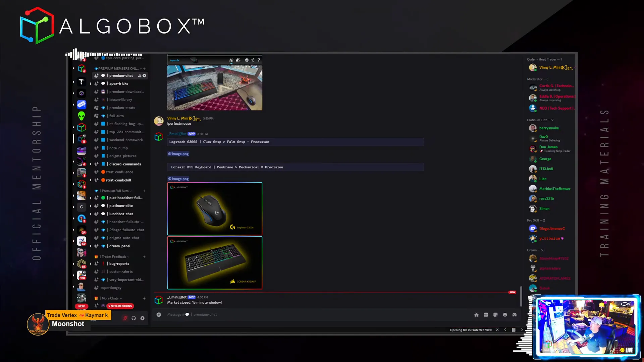
Task: Click the chat area vertical scrollbar
Action: click(x=521, y=296)
